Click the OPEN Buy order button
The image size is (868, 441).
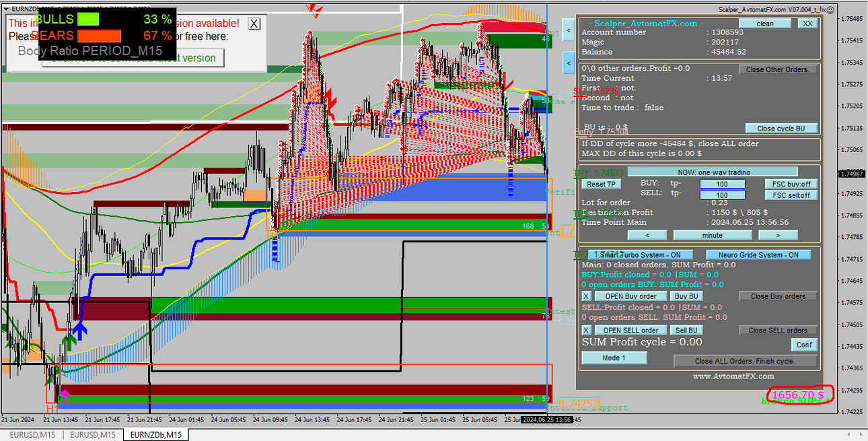(x=630, y=296)
